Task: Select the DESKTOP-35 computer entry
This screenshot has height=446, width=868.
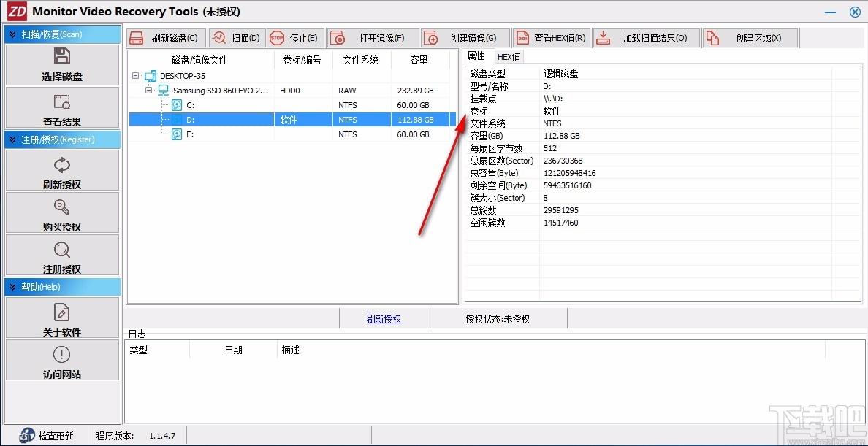Action: click(183, 76)
